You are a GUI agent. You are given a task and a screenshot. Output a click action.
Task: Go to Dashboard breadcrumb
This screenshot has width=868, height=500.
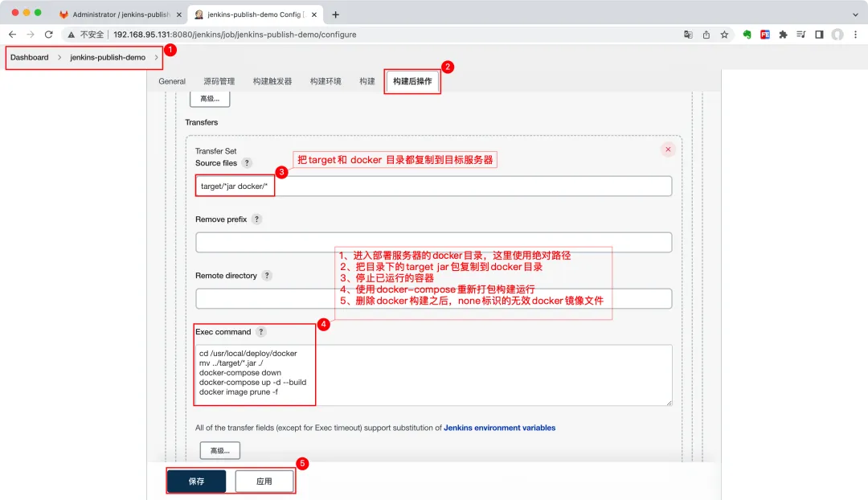click(x=30, y=58)
